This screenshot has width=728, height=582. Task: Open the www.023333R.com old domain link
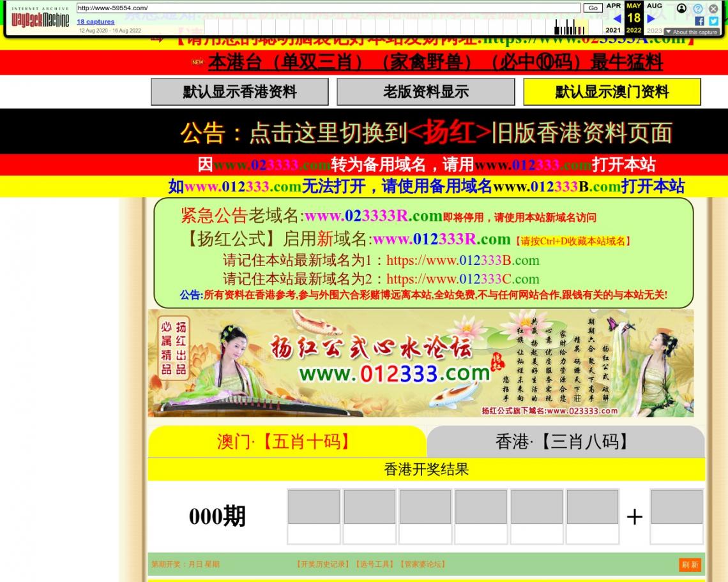pos(374,216)
